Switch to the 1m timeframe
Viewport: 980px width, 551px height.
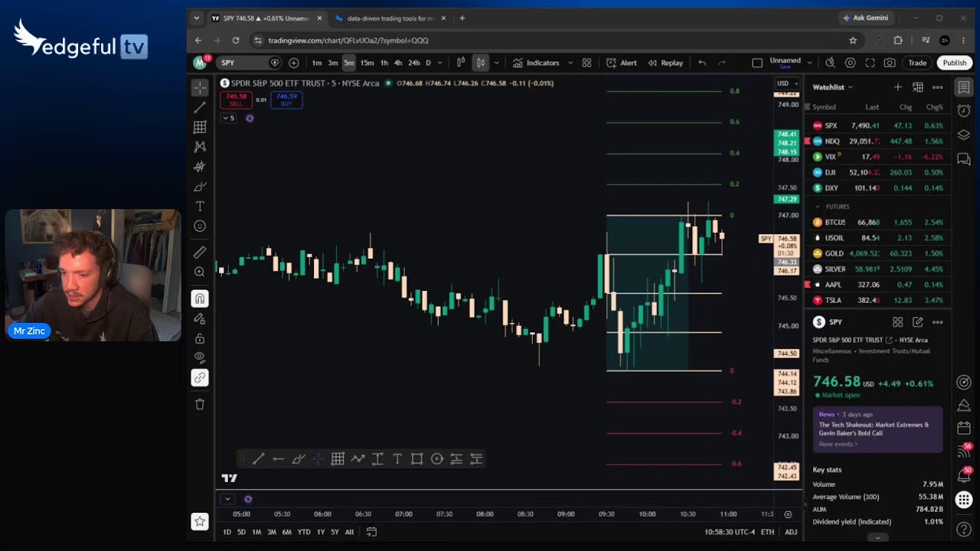click(317, 63)
